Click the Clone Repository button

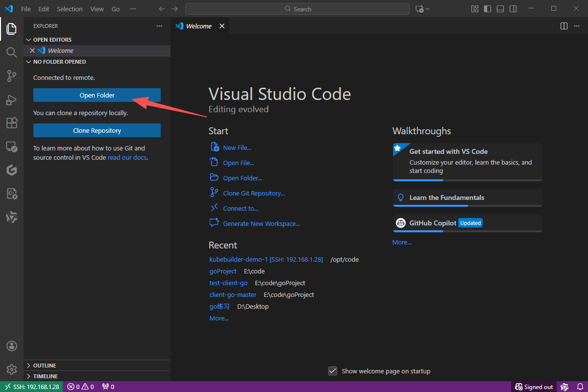pos(97,130)
